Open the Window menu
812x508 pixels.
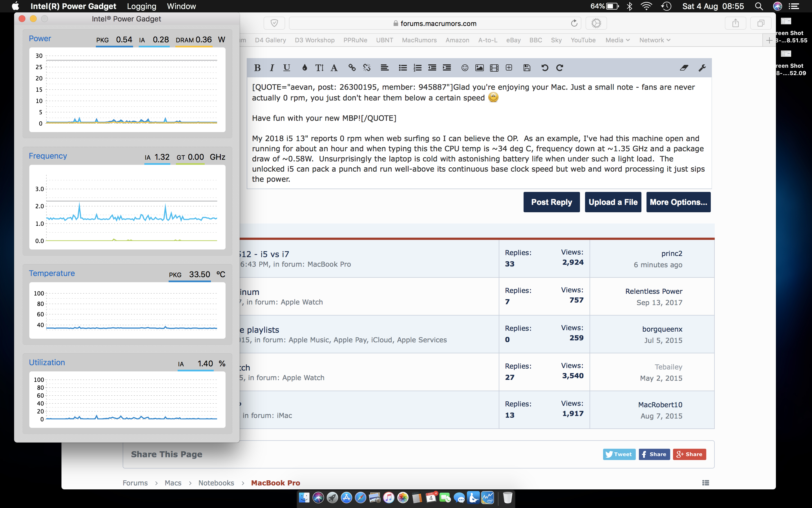(x=181, y=6)
